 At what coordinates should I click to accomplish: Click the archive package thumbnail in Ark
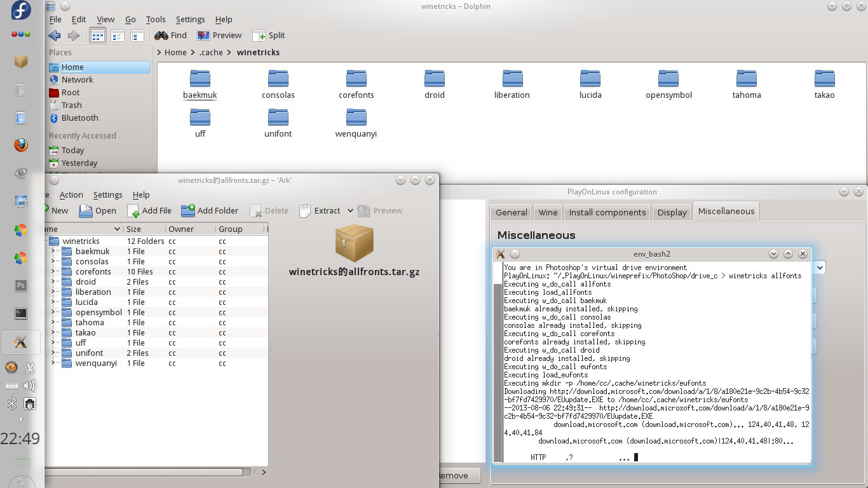click(354, 243)
